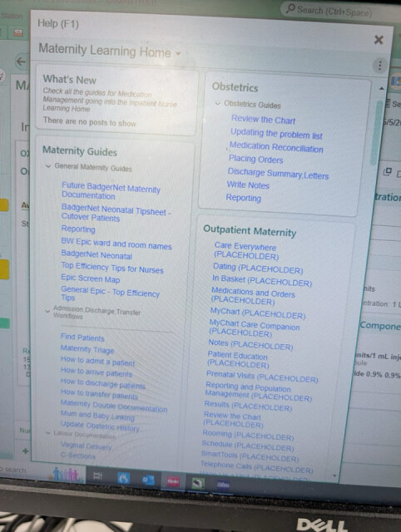
Task: Open How to discharge patients guide
Action: [103, 384]
